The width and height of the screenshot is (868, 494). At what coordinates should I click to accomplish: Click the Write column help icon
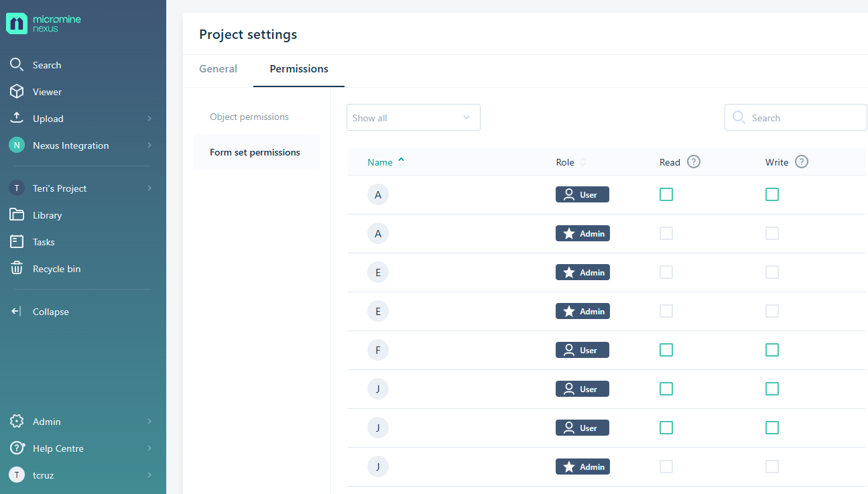click(x=802, y=162)
